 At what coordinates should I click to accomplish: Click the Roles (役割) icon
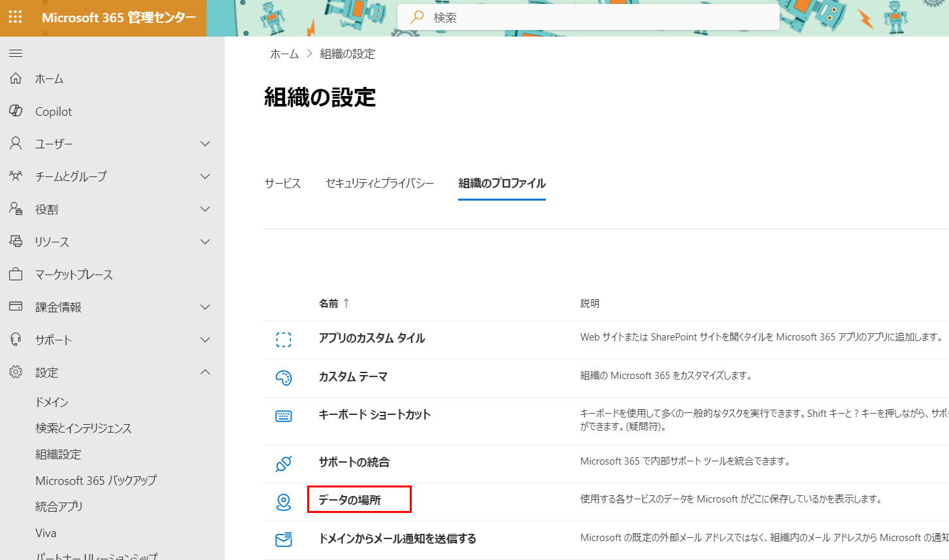[x=16, y=208]
